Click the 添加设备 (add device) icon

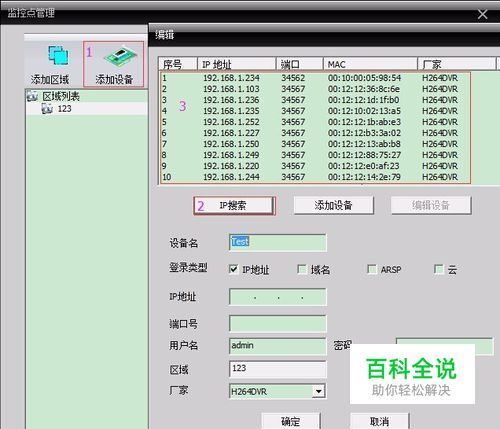point(121,56)
